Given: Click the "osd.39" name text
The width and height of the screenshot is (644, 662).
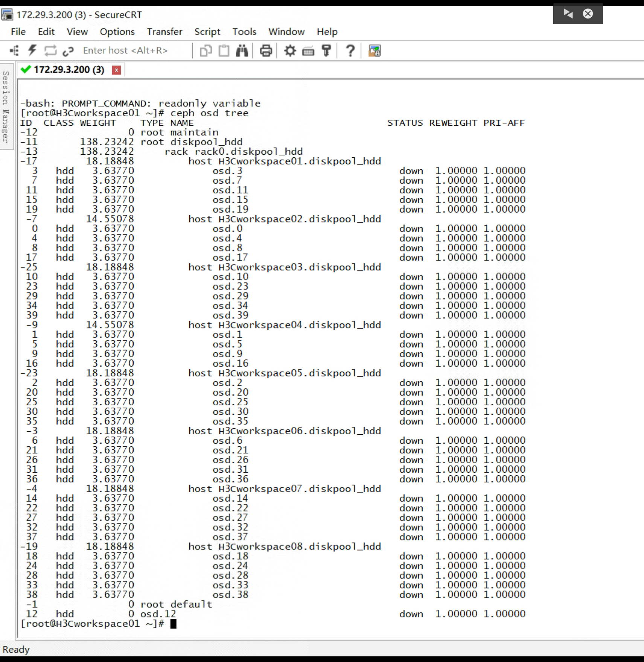Looking at the screenshot, I should 230,315.
